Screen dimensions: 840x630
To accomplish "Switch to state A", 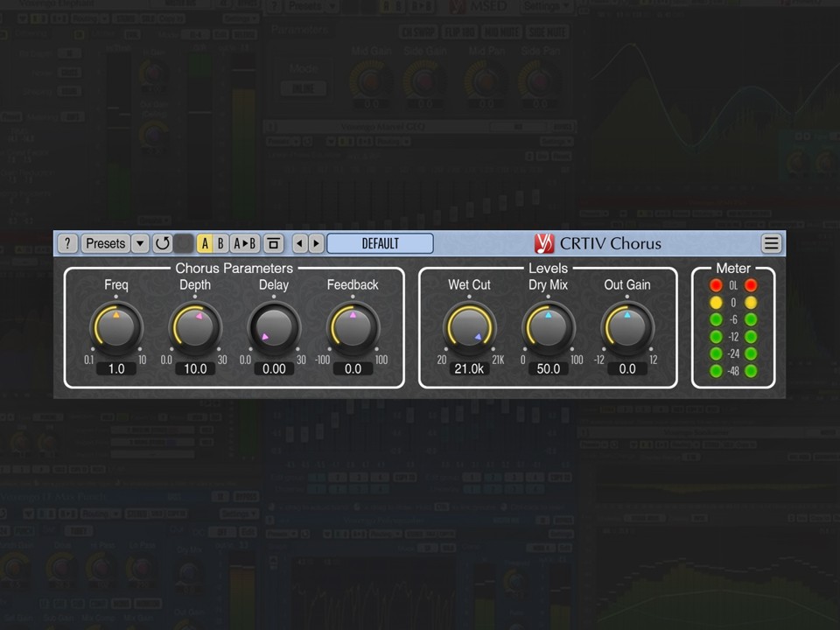I will coord(205,244).
